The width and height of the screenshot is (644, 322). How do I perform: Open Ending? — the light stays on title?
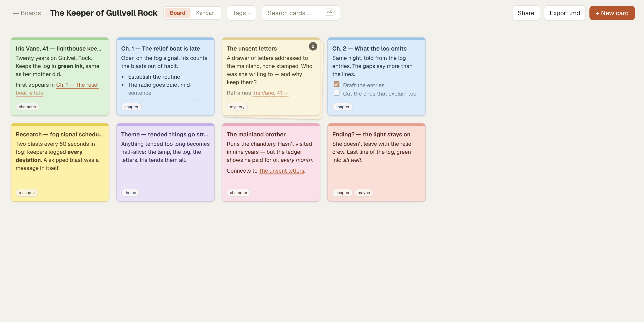[x=371, y=134]
